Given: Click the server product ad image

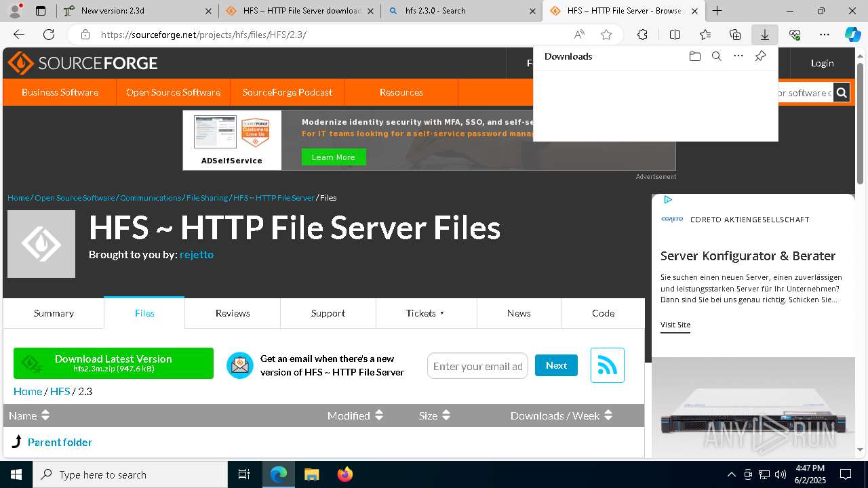Looking at the screenshot, I should (x=753, y=407).
